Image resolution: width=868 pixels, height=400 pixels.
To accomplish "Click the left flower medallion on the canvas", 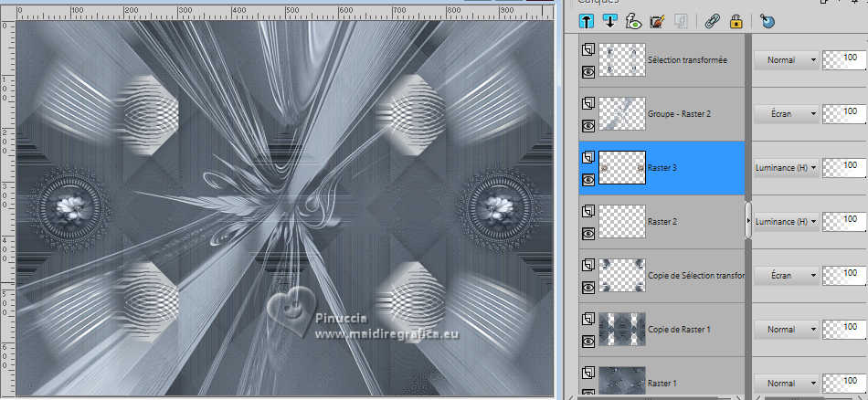I will 69,210.
